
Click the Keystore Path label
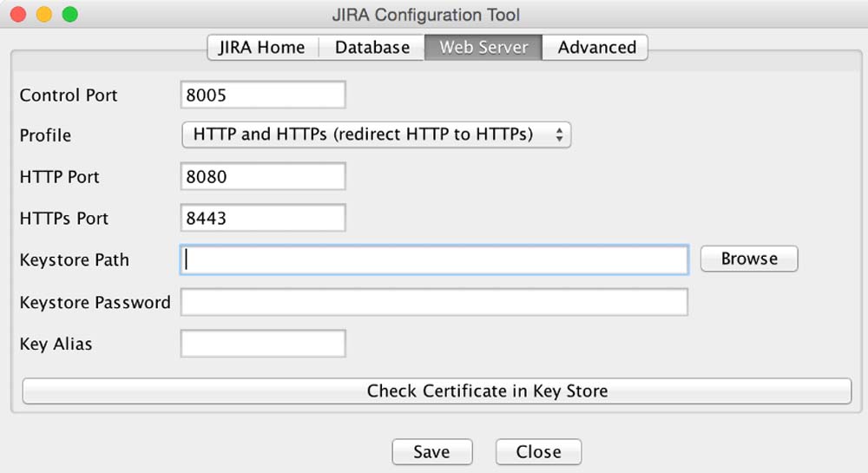[75, 259]
